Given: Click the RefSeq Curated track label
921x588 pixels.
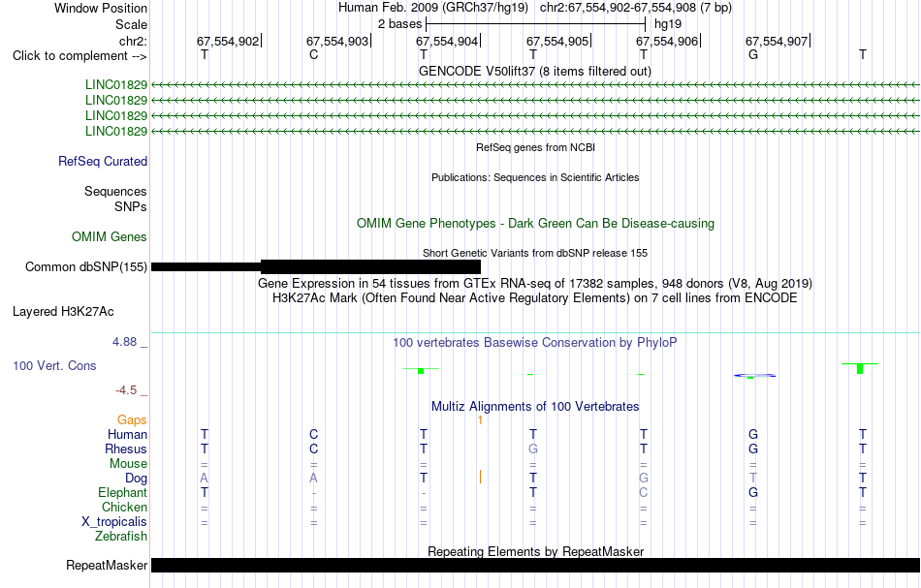Looking at the screenshot, I should point(103,162).
